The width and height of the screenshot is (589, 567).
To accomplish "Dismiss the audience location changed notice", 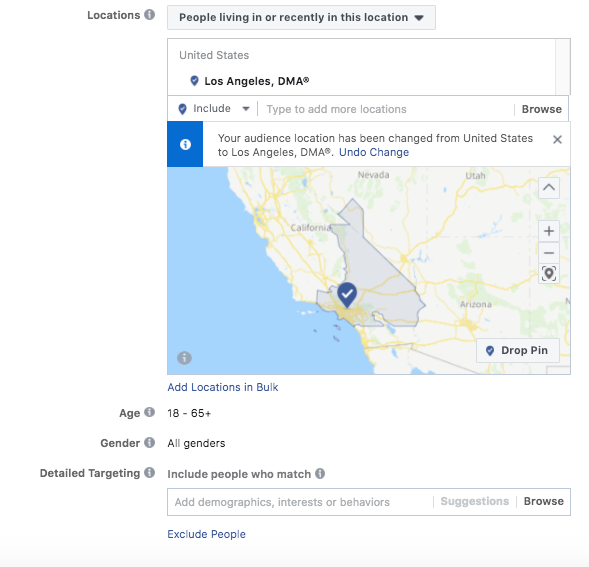I will pyautogui.click(x=557, y=140).
